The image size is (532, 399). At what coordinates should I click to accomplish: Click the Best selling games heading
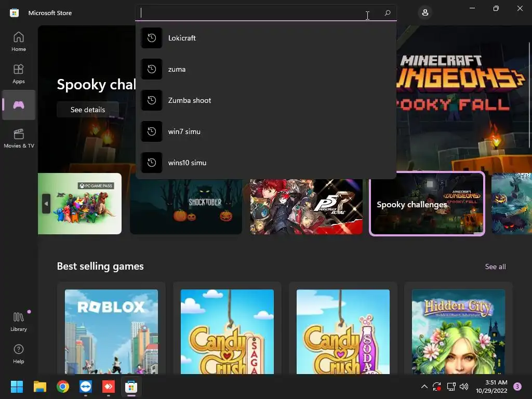coord(100,267)
